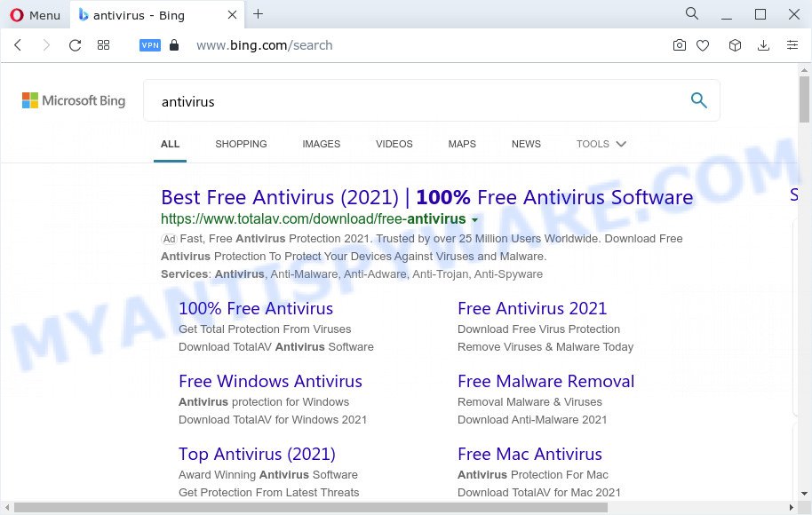Open Top Antivirus (2021) sitelink
Screen dimensions: 812x515
[x=257, y=454]
